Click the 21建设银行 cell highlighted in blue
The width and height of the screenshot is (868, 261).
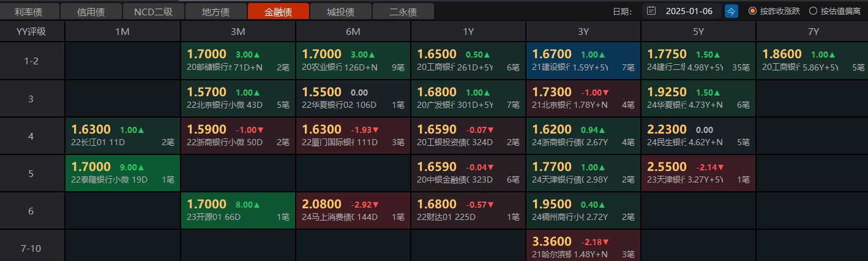583,60
